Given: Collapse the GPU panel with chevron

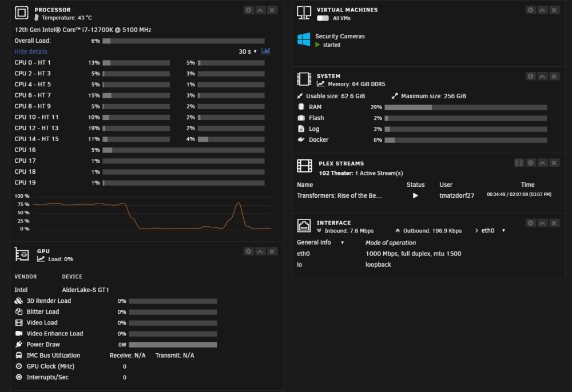Looking at the screenshot, I should click(260, 251).
